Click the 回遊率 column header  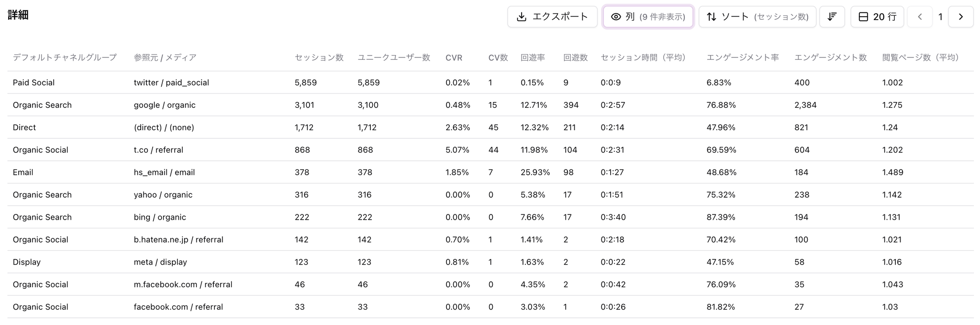(533, 57)
